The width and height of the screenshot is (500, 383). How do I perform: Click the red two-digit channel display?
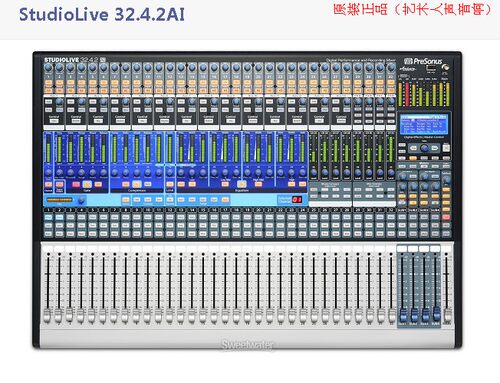(297, 199)
